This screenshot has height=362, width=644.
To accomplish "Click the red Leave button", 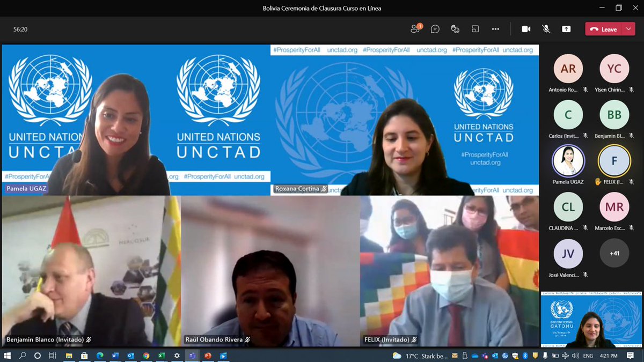I will (603, 29).
